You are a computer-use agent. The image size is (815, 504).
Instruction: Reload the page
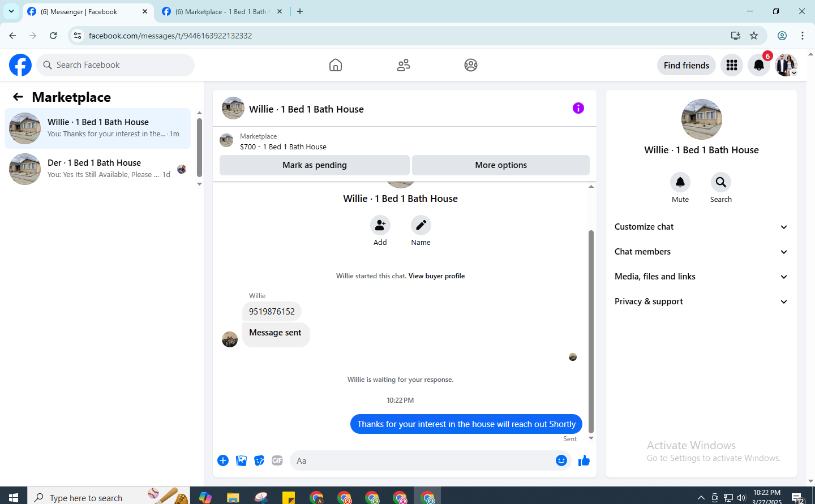pos(53,36)
